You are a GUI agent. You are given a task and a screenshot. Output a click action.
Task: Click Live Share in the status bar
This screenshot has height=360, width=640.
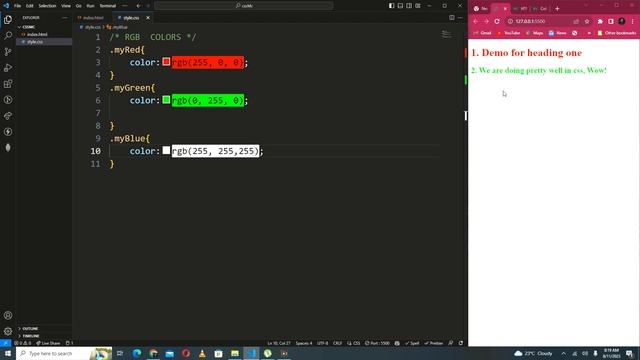[x=48, y=343]
